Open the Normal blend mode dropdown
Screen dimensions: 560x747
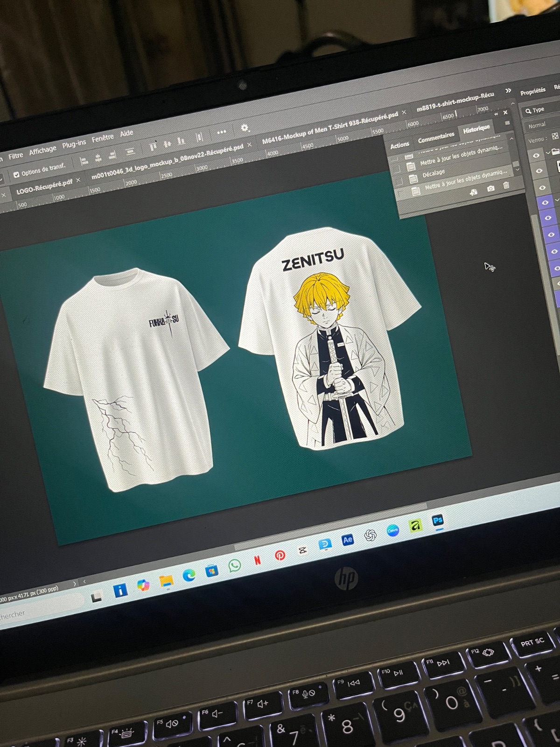click(543, 124)
